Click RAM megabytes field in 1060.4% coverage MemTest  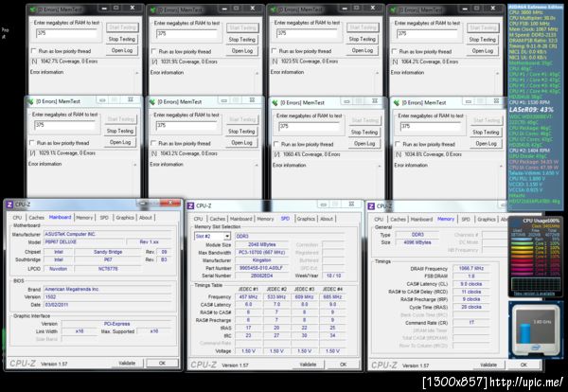click(309, 127)
